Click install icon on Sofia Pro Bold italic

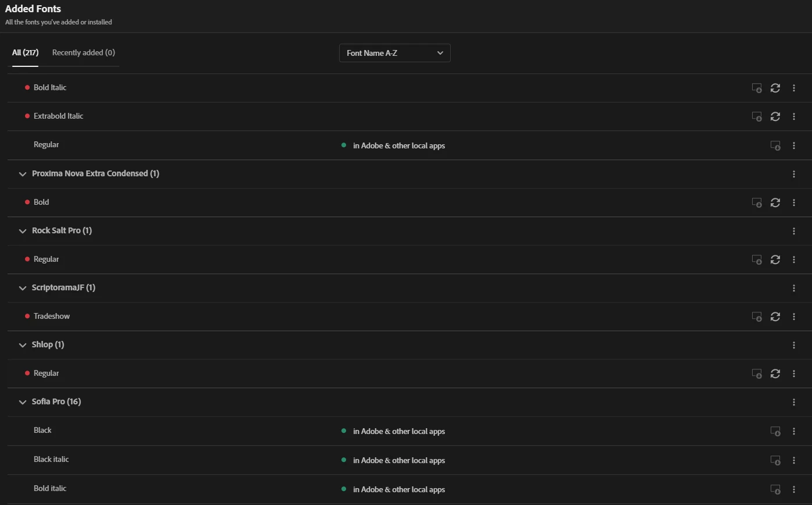point(775,490)
